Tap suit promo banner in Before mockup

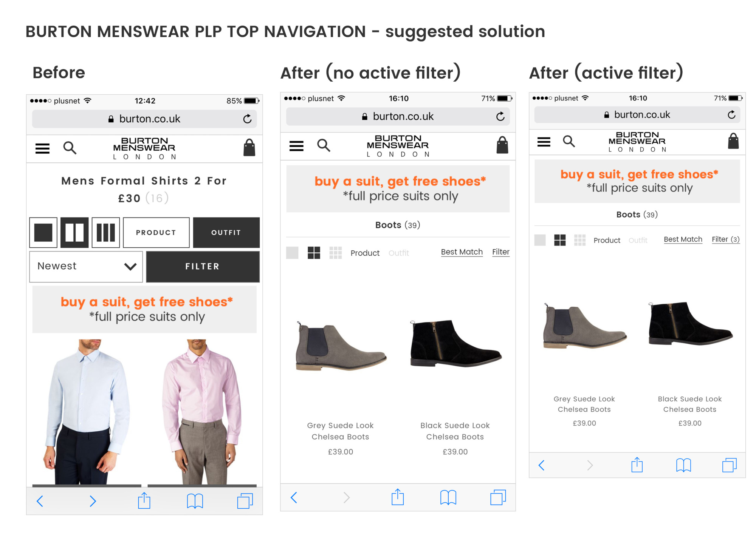(144, 309)
